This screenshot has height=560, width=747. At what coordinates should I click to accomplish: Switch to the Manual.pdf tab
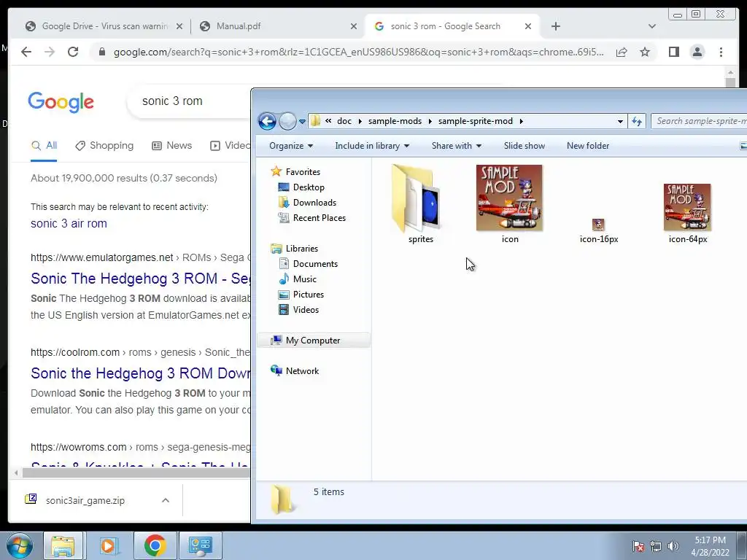click(276, 26)
